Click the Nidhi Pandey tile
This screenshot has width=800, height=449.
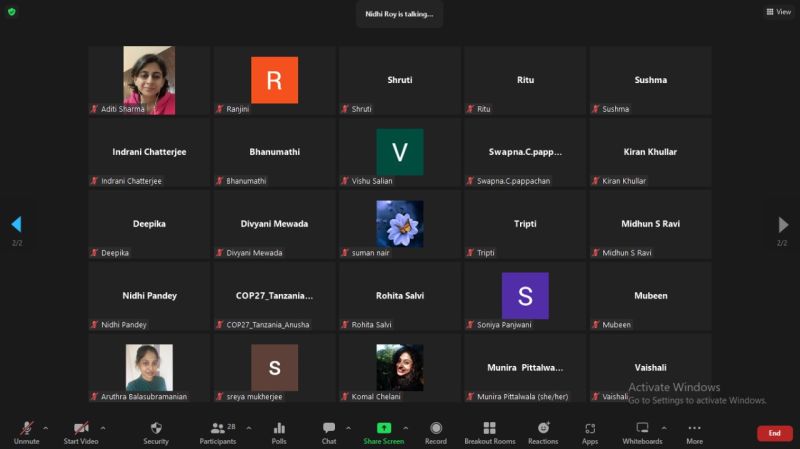[x=149, y=296]
